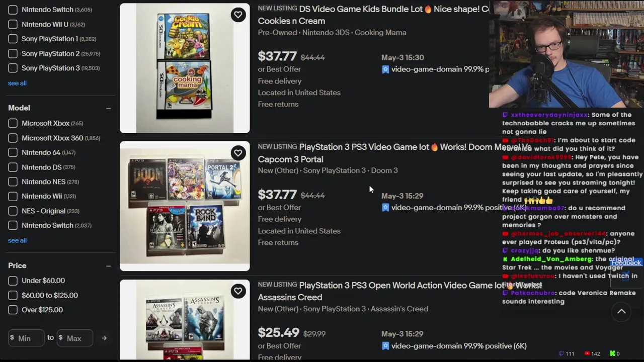Tick the Under $60.00 price checkbox
Image resolution: width=644 pixels, height=362 pixels.
[13, 281]
